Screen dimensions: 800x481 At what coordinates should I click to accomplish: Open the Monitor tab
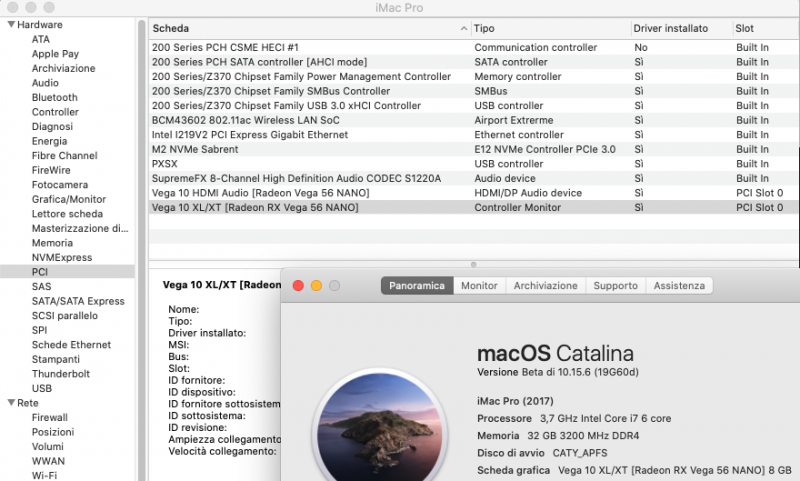tap(479, 286)
